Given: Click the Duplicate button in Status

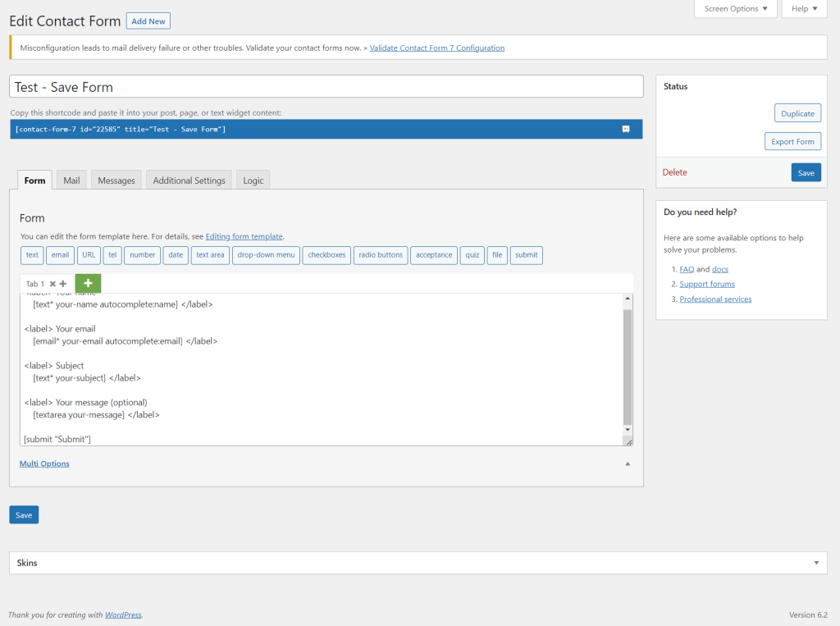Looking at the screenshot, I should pyautogui.click(x=797, y=113).
